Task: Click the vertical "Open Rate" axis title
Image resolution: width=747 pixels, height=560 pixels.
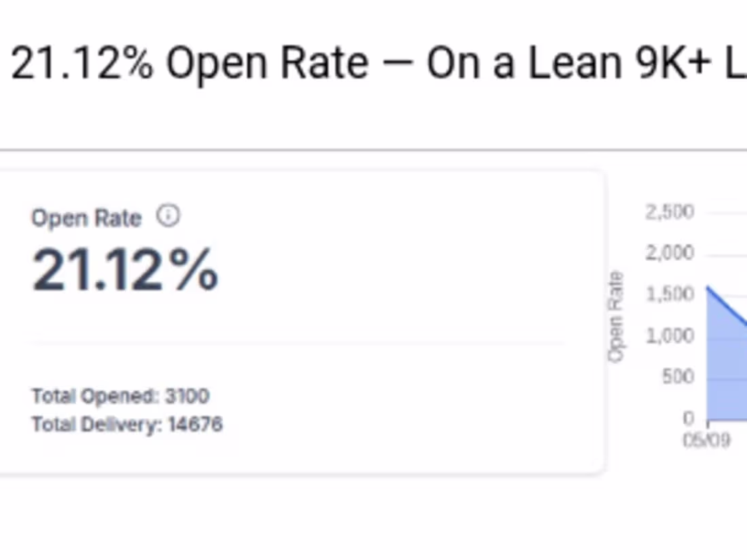Action: pyautogui.click(x=616, y=316)
